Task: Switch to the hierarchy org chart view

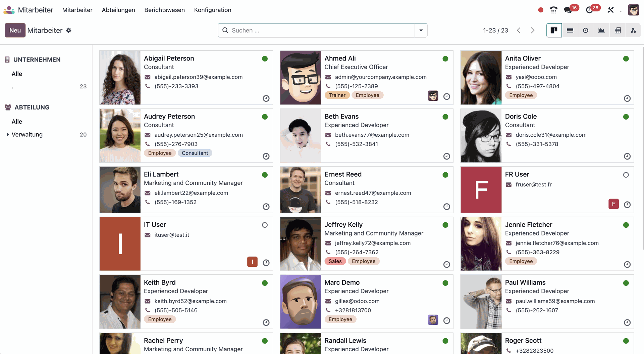Action: (x=633, y=30)
